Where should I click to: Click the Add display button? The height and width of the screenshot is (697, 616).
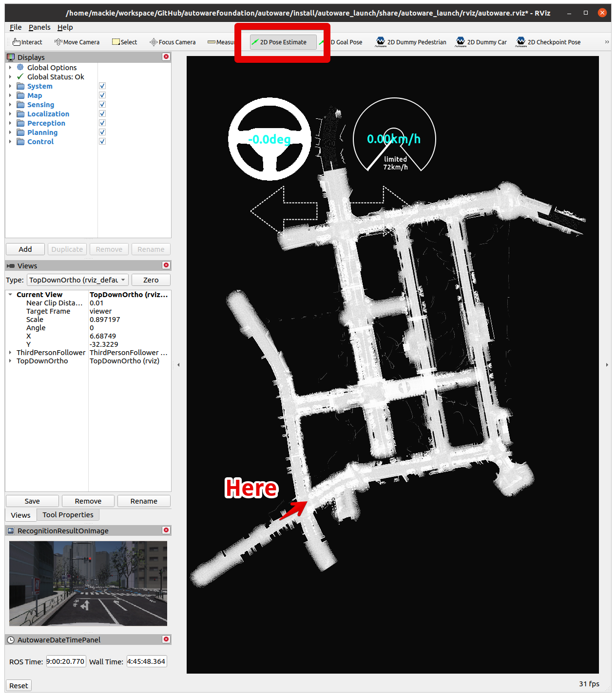point(25,249)
